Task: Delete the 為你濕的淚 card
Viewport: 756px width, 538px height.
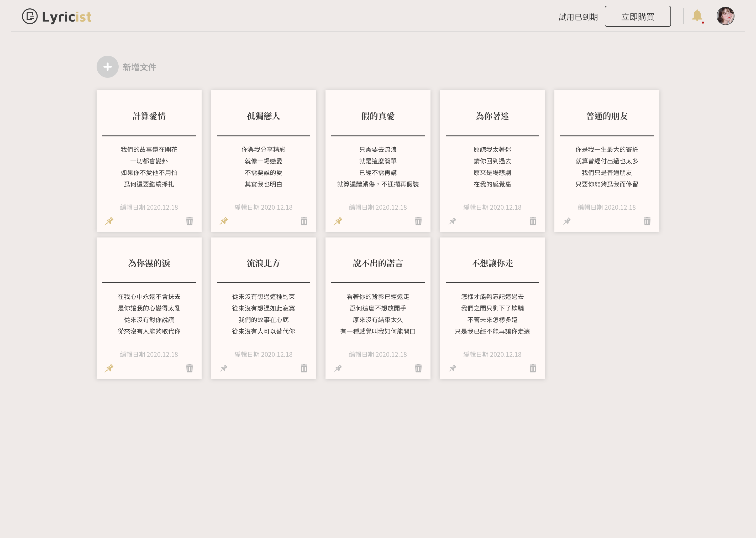Action: tap(189, 368)
